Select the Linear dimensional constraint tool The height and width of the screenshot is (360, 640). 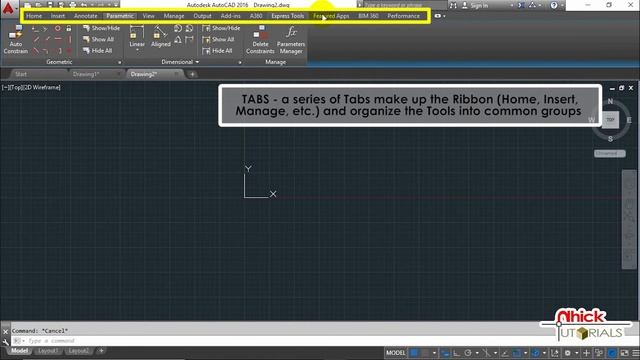click(x=137, y=37)
